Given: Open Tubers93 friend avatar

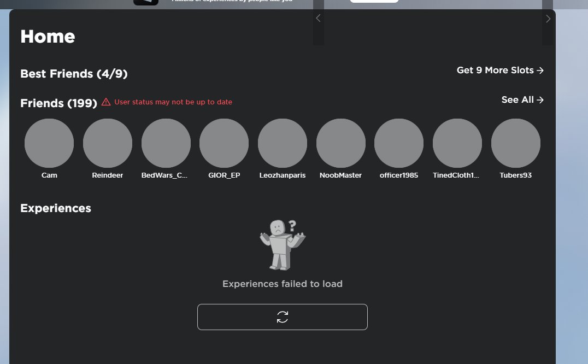Looking at the screenshot, I should coord(516,143).
